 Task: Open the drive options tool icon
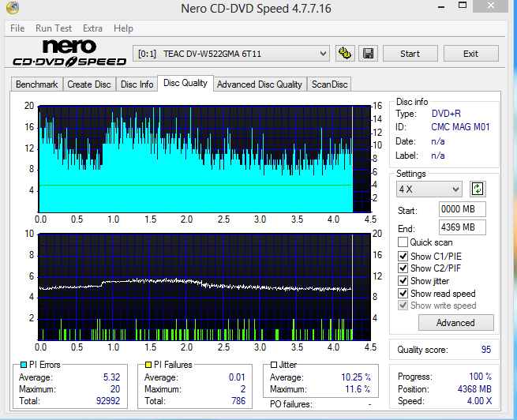345,54
